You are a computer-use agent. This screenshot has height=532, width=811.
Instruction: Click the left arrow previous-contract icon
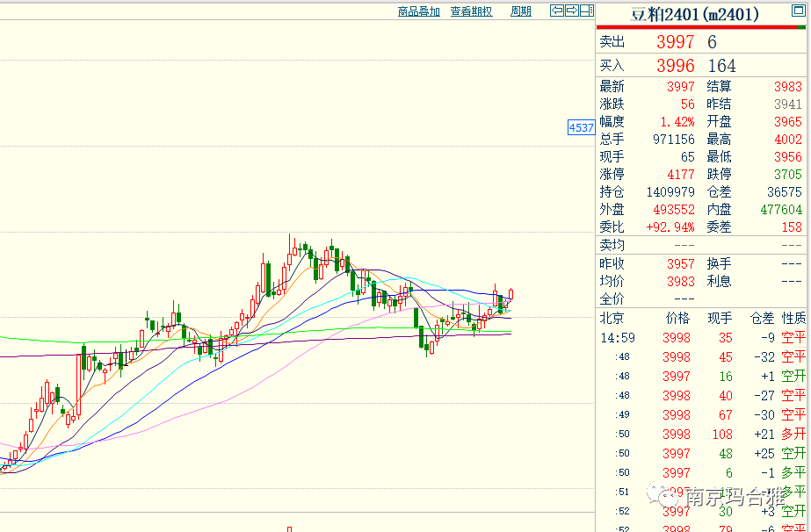(x=556, y=11)
